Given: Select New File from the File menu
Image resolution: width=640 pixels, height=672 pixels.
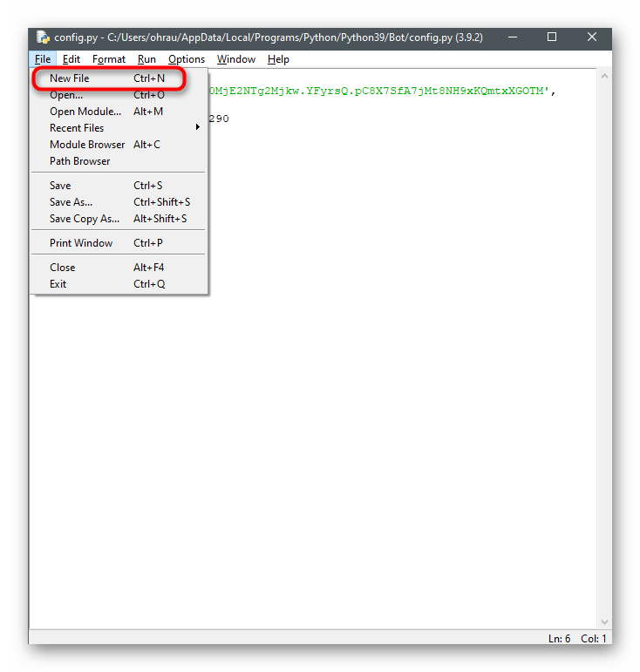Looking at the screenshot, I should [x=70, y=78].
